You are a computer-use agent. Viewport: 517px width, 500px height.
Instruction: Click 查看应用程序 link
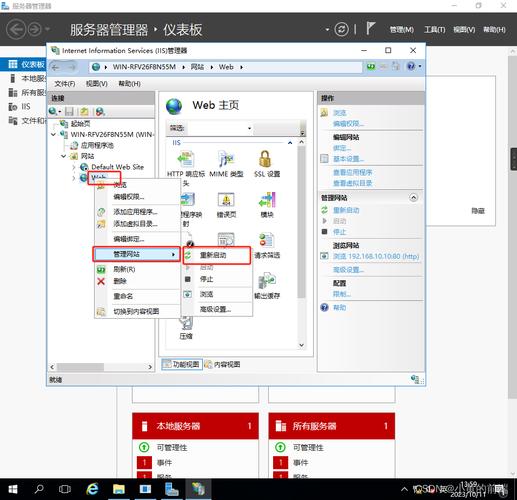click(x=352, y=172)
